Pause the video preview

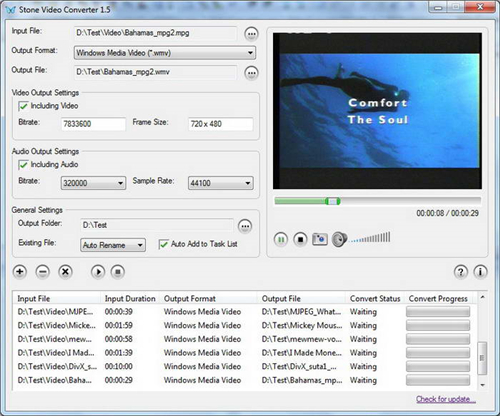point(281,239)
